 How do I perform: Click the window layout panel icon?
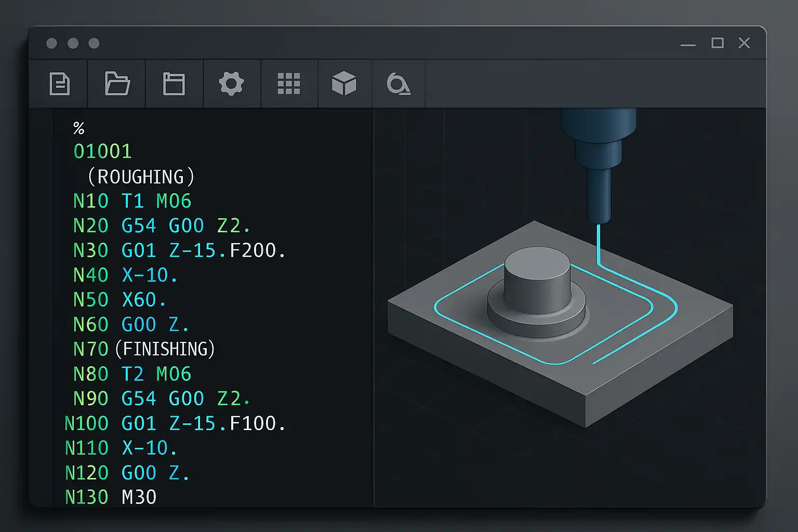pyautogui.click(x=174, y=84)
